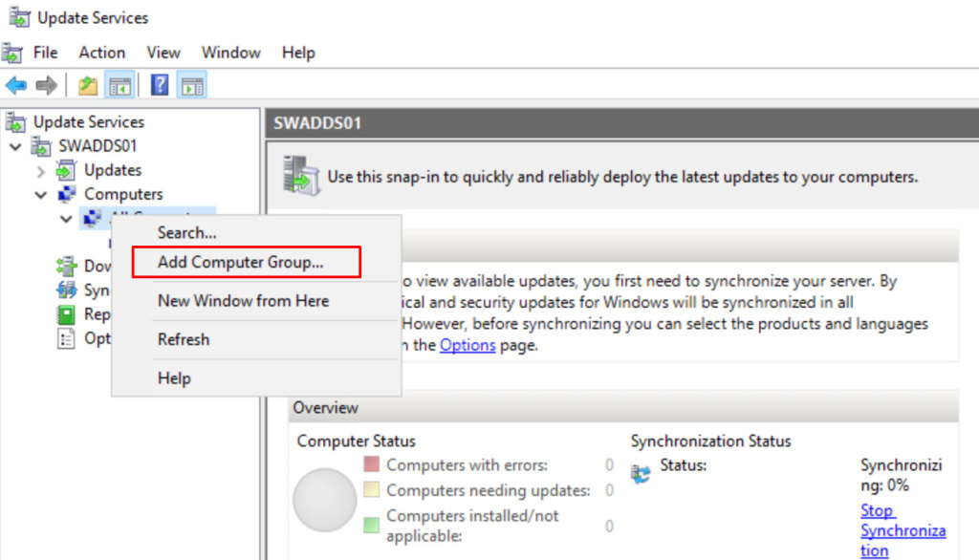Click the MMC icon left of File menu
This screenshot has width=979, height=560.
click(11, 53)
